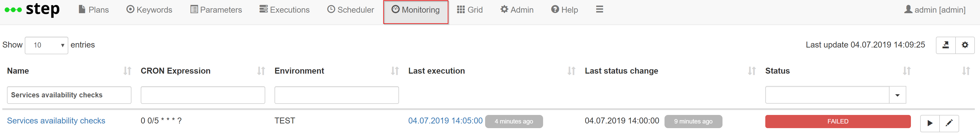Go to the Scheduler tab
Image resolution: width=980 pixels, height=140 pixels.
(351, 10)
